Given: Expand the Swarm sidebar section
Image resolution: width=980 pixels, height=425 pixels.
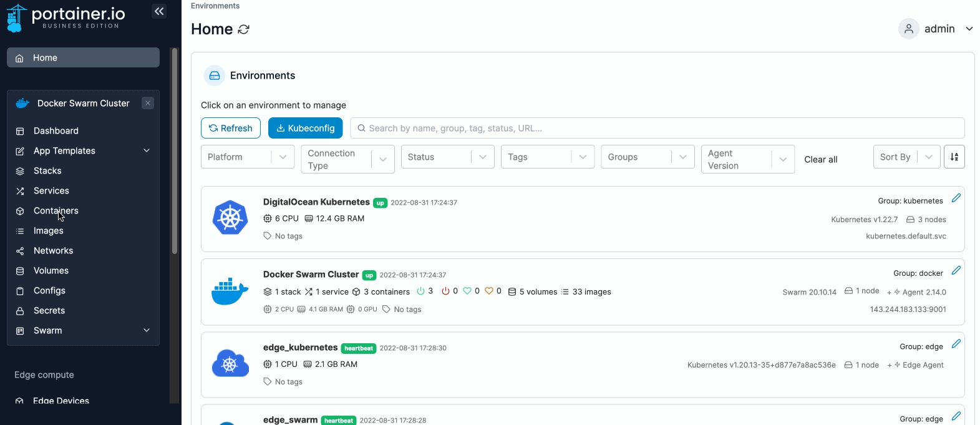Looking at the screenshot, I should click(147, 331).
